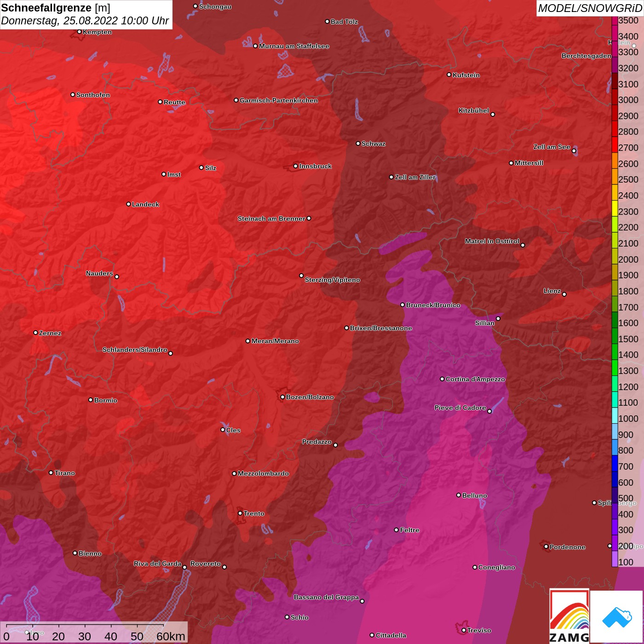Viewport: 644px width, 644px height.
Task: Click the Sonthofen label
Action: [x=93, y=95]
